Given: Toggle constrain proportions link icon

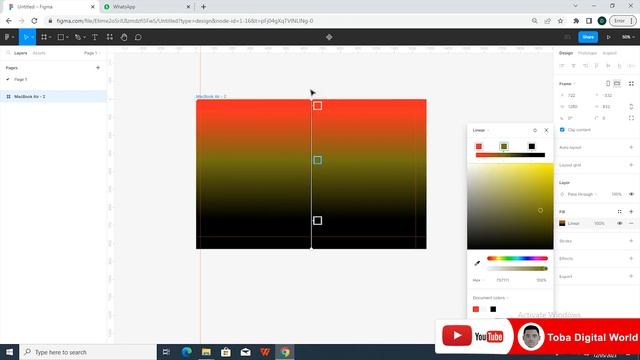Looking at the screenshot, I should (631, 107).
